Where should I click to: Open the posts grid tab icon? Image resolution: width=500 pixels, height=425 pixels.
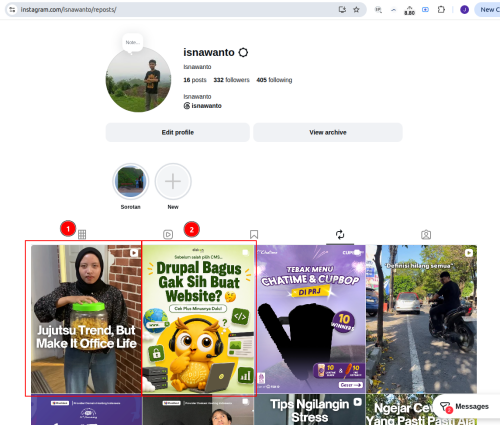(x=82, y=234)
